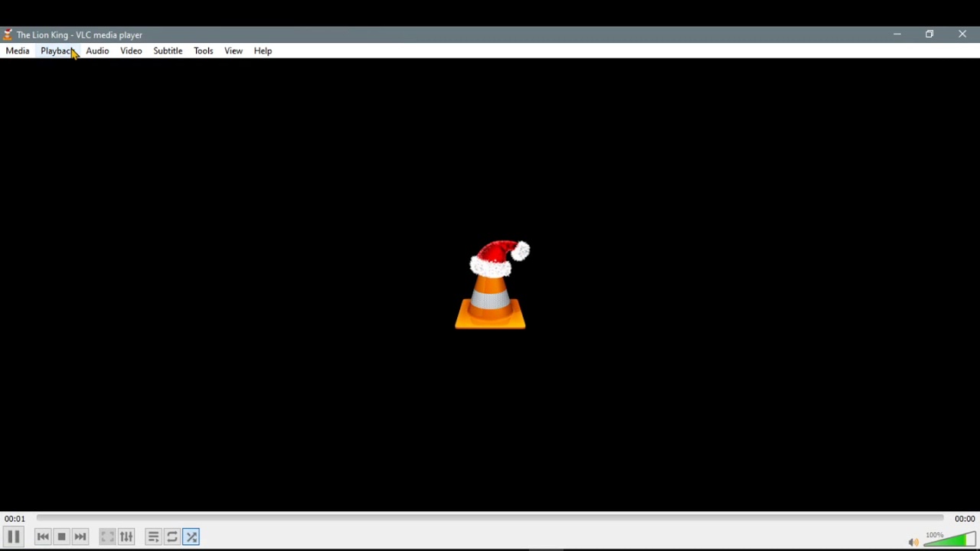Open the Audio menu

(x=97, y=51)
